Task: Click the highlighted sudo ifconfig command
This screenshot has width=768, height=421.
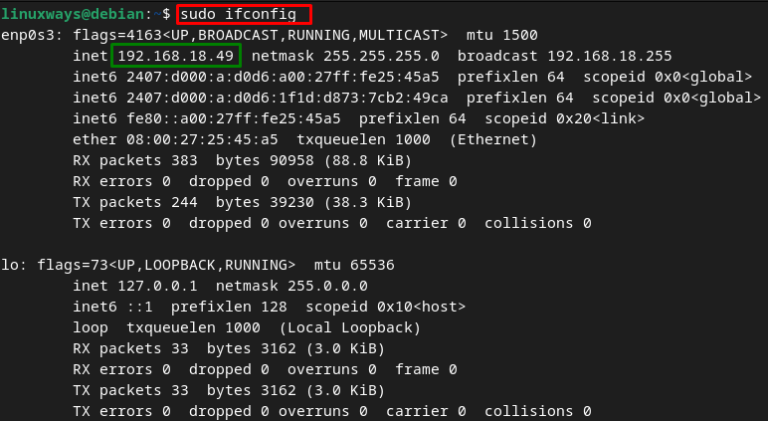Action: [243, 14]
